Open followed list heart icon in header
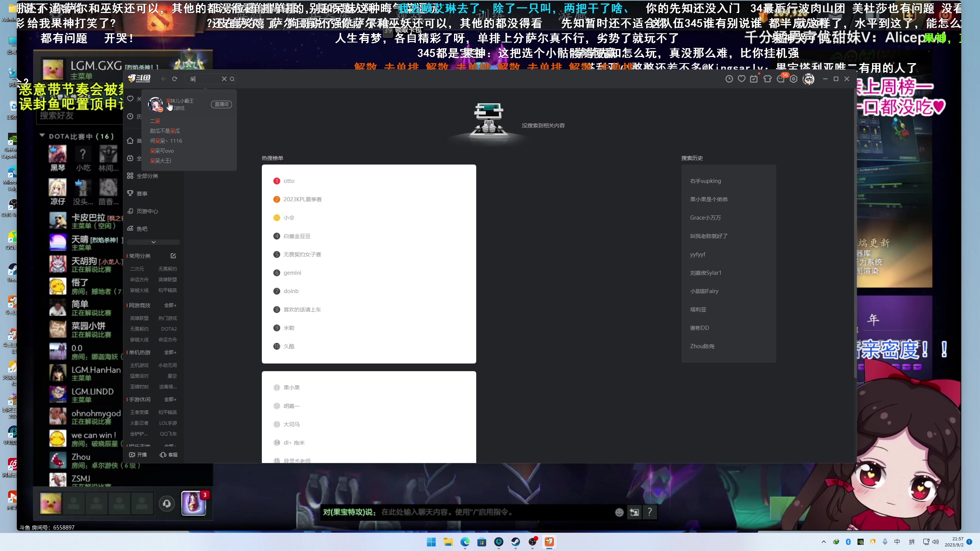 pyautogui.click(x=742, y=79)
